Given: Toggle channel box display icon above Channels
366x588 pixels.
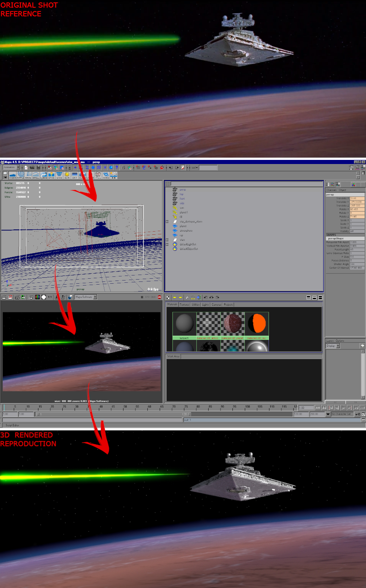Looking at the screenshot, I should [x=328, y=184].
